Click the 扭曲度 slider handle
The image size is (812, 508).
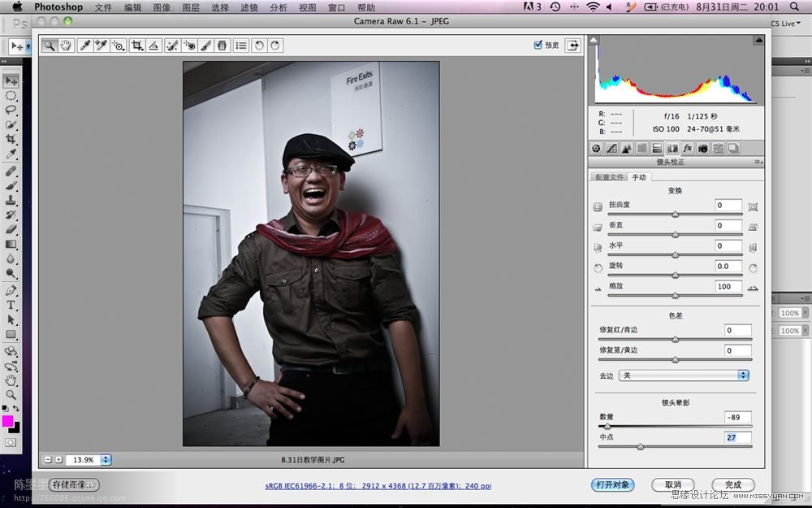676,214
